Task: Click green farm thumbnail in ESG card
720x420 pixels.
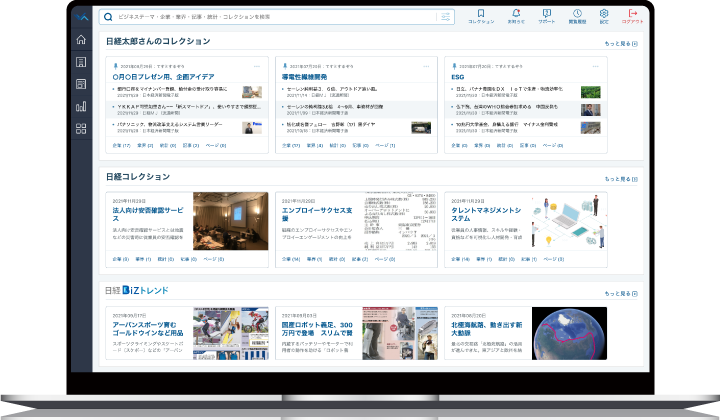Action: [591, 92]
